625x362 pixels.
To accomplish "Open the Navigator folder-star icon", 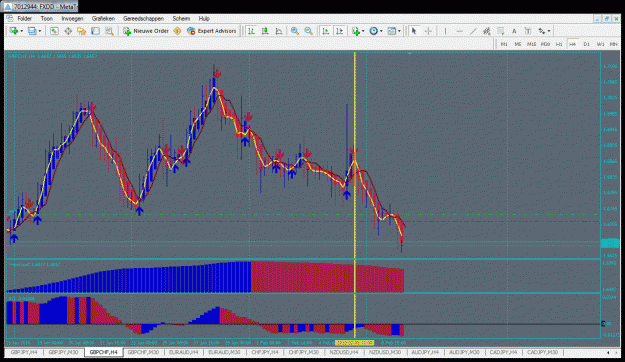I will tap(82, 31).
